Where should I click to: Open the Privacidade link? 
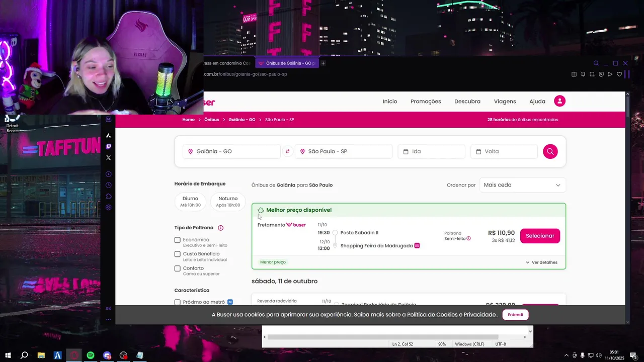(x=479, y=315)
